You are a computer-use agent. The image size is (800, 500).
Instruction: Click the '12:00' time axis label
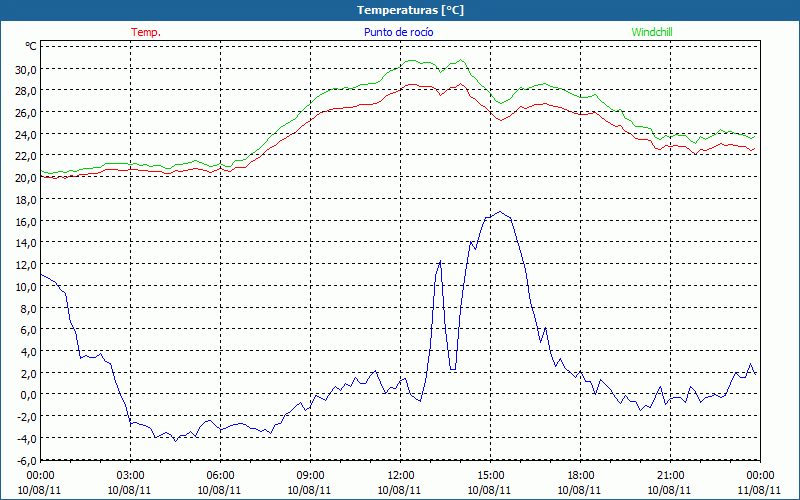(x=401, y=476)
